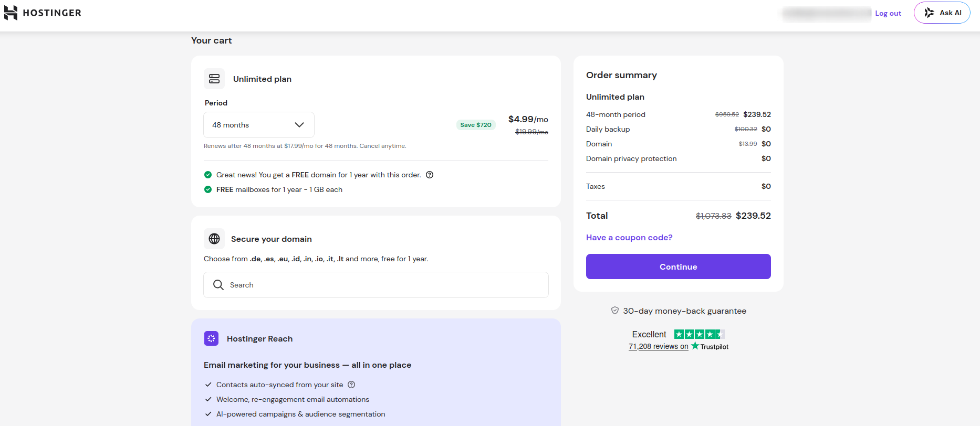Click the Continue button
This screenshot has width=980, height=426.
(x=679, y=267)
